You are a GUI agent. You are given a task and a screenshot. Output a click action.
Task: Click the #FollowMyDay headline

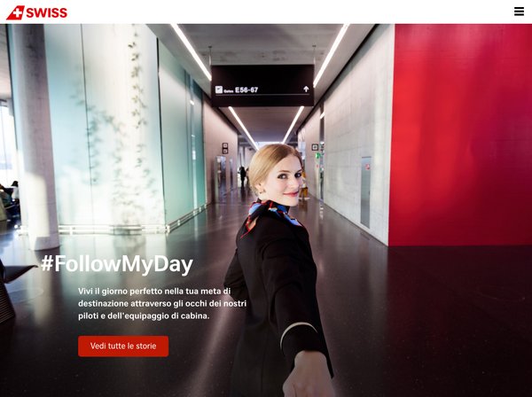tap(117, 264)
